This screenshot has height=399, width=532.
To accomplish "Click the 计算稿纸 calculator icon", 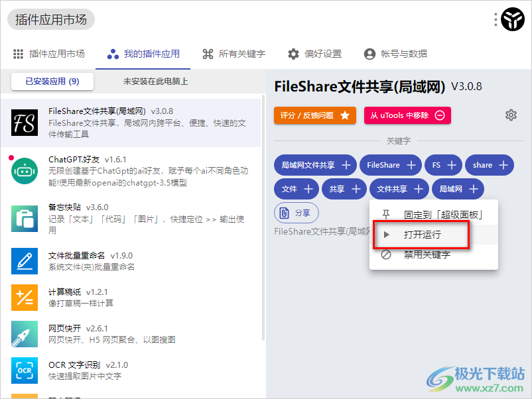I will [25, 298].
